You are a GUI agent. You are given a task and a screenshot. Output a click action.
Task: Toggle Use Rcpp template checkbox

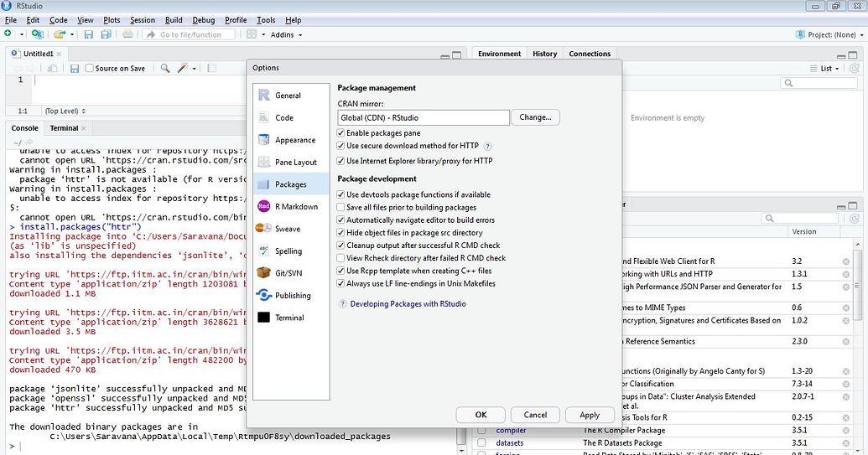pyautogui.click(x=340, y=271)
